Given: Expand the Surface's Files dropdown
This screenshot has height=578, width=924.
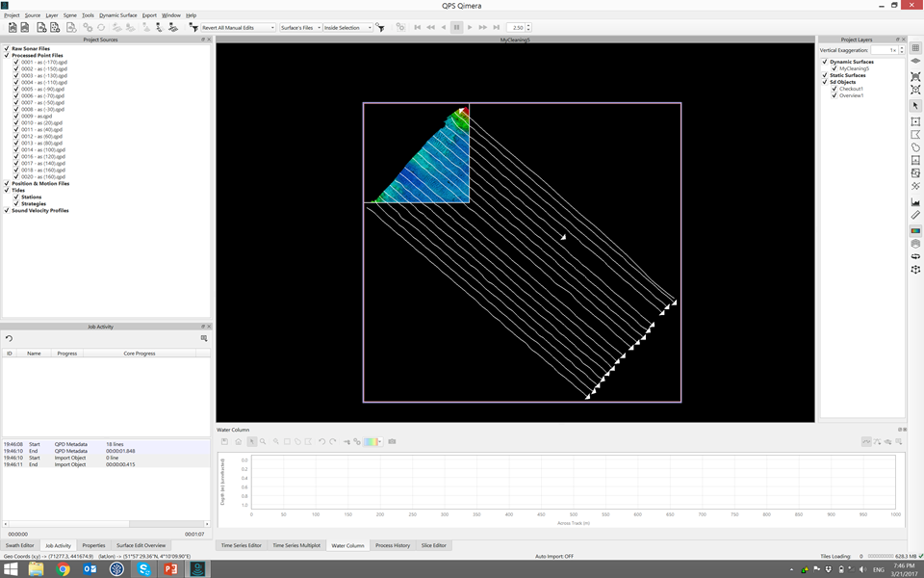Looking at the screenshot, I should (299, 28).
